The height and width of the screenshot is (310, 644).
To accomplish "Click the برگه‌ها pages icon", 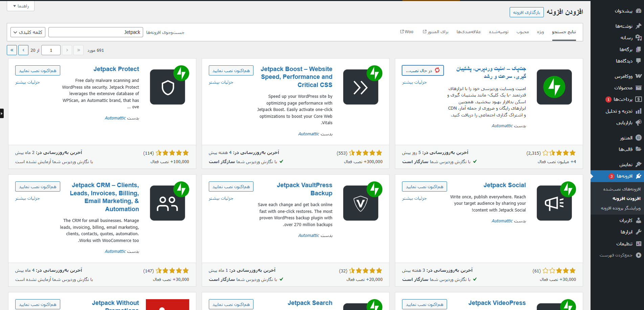I will click(638, 49).
